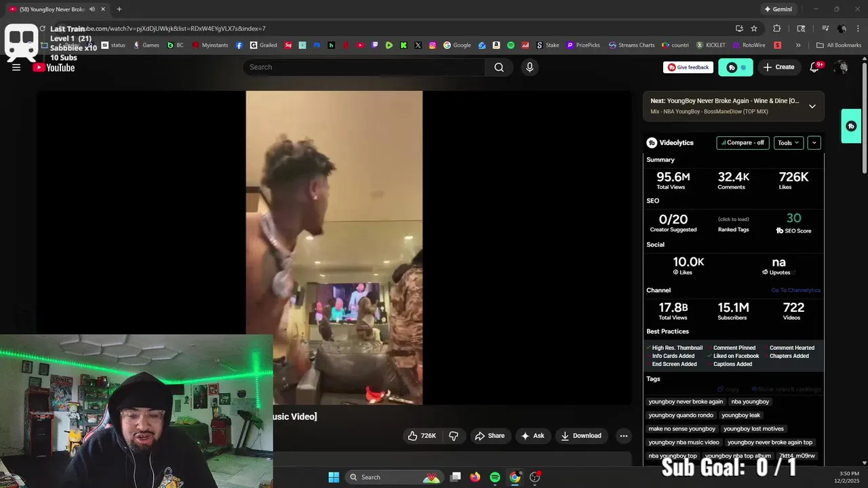The height and width of the screenshot is (488, 868).
Task: Toggle the TubeBuddy green header button
Action: [736, 67]
